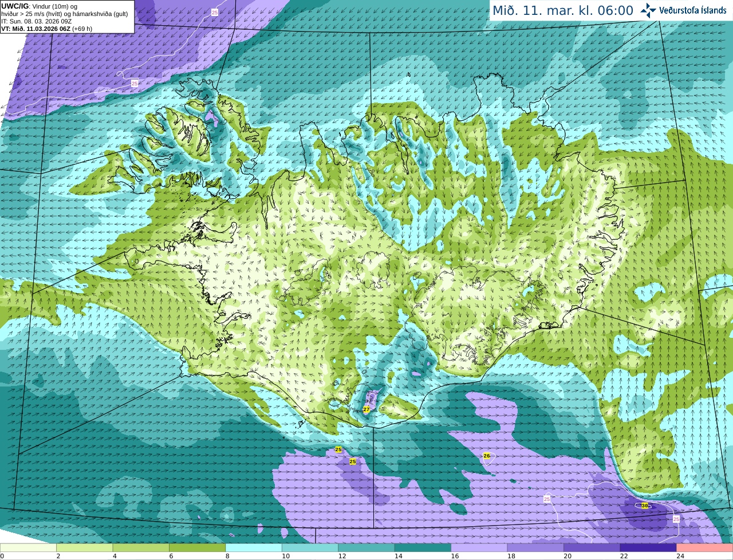
Task: Click the "UWC/IG: Vindur (10m) og" title line
Action: (40, 6)
